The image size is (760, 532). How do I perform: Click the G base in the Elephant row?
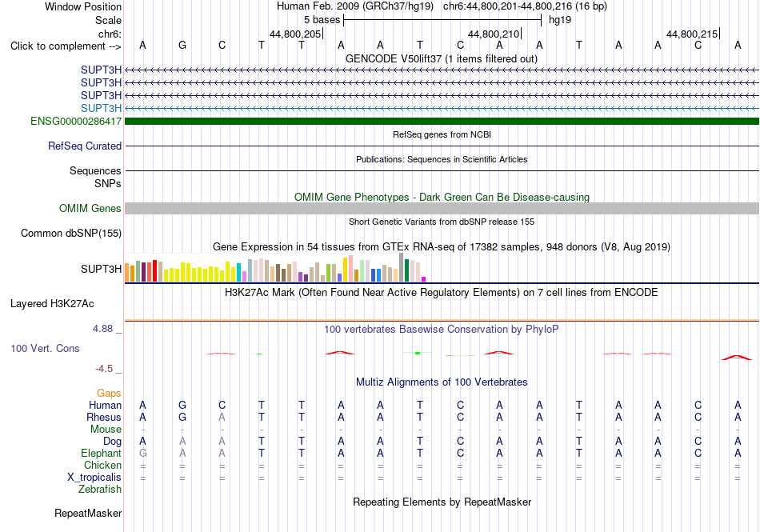[142, 453]
